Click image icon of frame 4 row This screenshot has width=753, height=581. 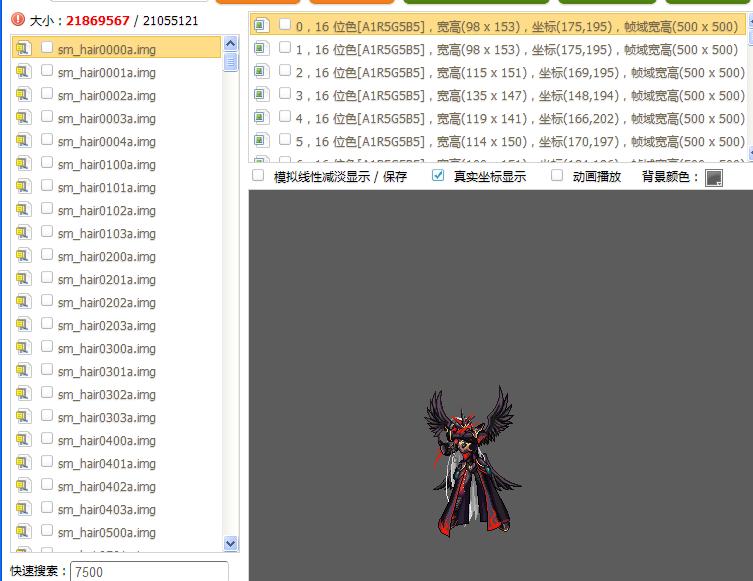261,117
